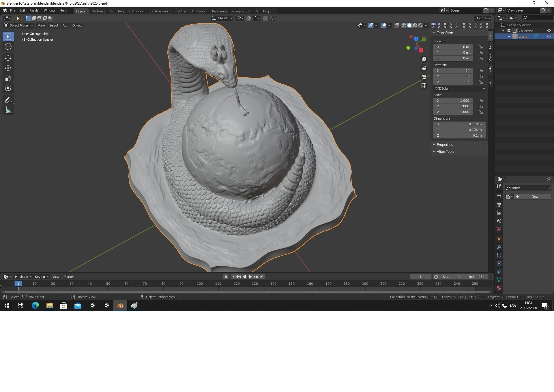Jump to last frame

pyautogui.click(x=262, y=277)
